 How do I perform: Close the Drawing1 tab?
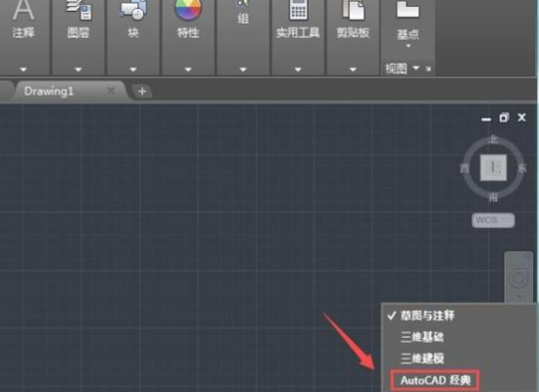(x=111, y=91)
